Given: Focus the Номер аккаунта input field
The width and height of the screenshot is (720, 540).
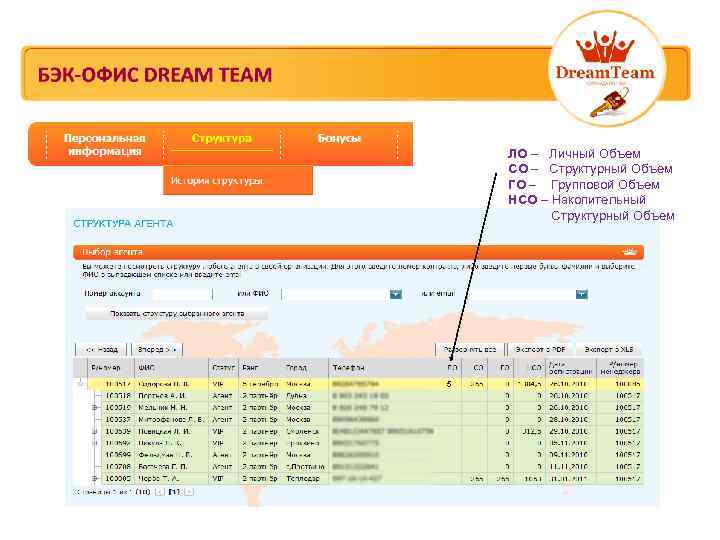Looking at the screenshot, I should (x=181, y=294).
